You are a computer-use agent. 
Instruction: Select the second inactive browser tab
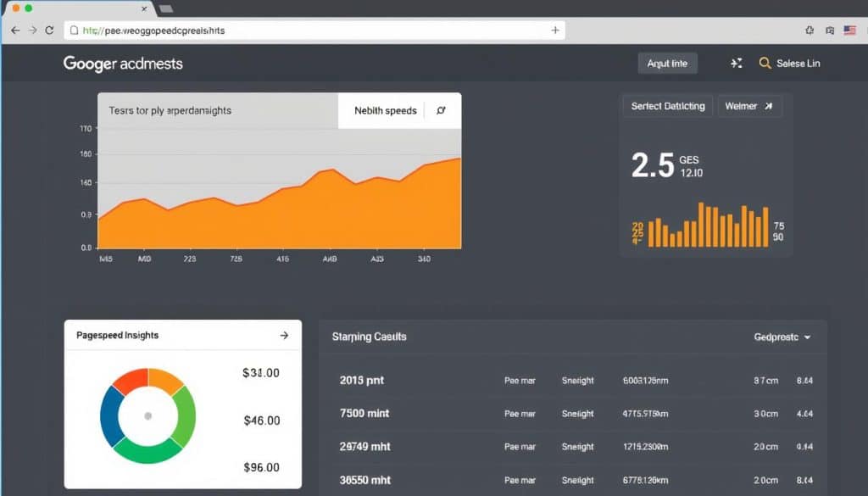click(166, 8)
